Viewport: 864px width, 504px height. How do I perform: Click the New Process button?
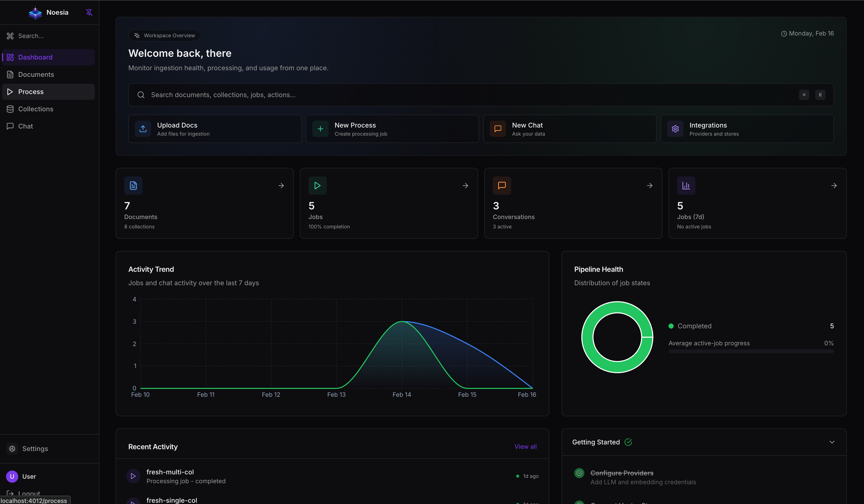[x=392, y=129]
